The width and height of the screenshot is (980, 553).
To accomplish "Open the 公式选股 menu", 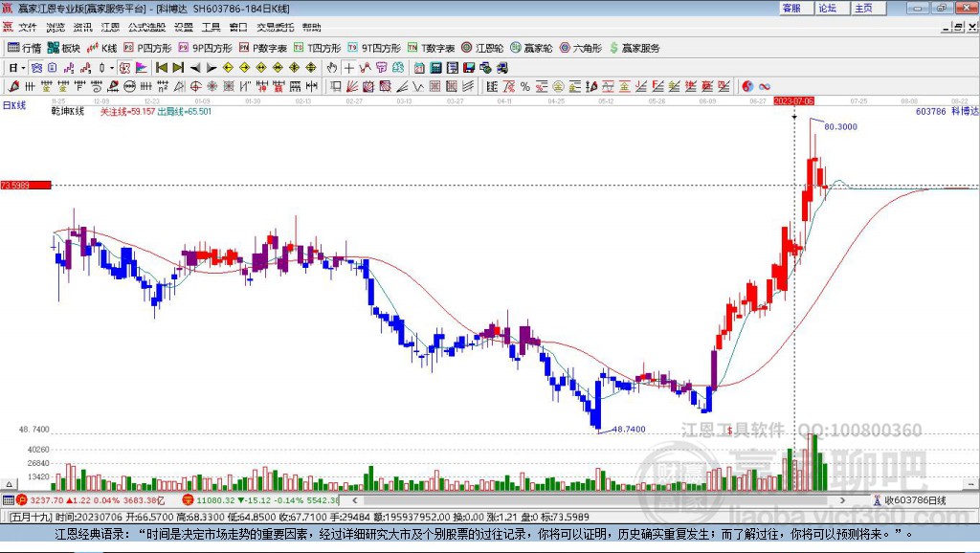I will pos(146,27).
